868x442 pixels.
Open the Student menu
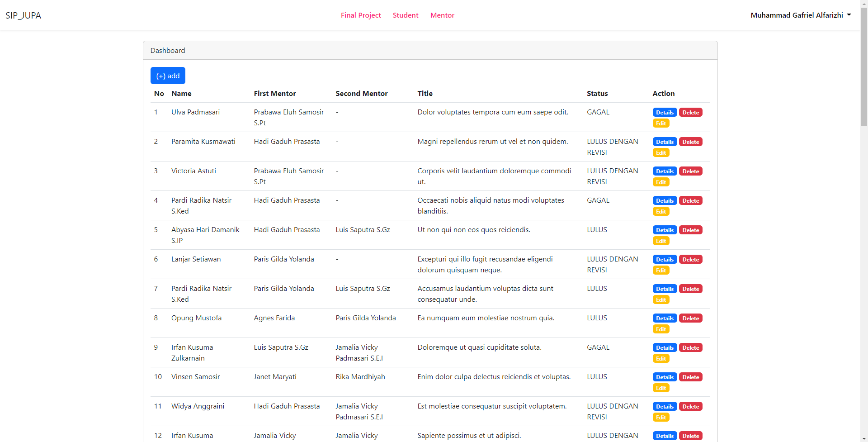point(405,15)
